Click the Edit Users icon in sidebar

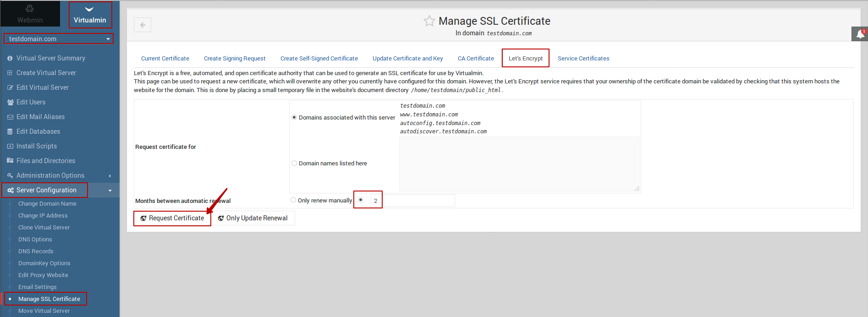coord(10,103)
